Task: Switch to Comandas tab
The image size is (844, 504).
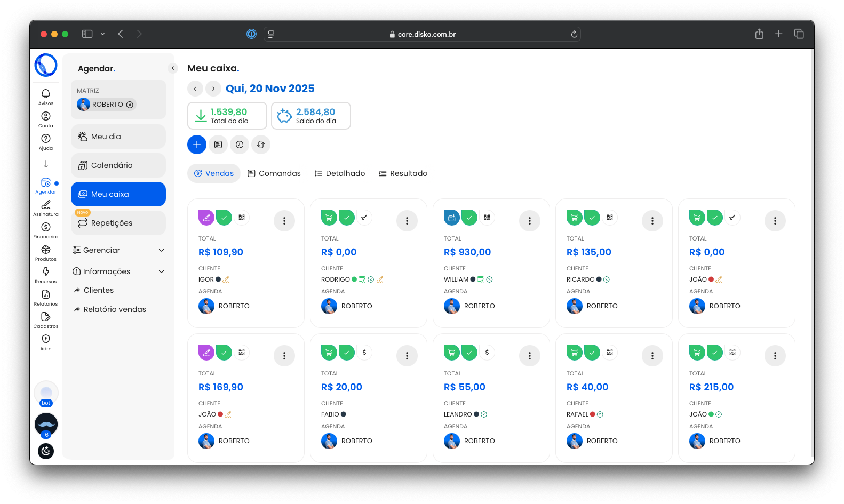Action: pos(274,173)
